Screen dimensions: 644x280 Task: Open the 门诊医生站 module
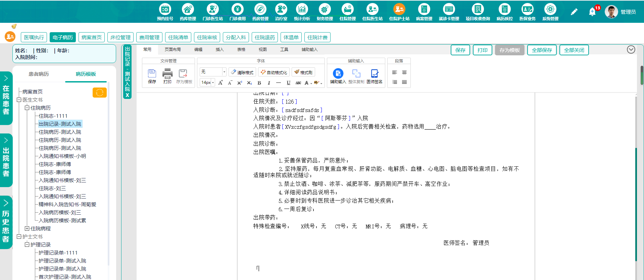tap(212, 12)
